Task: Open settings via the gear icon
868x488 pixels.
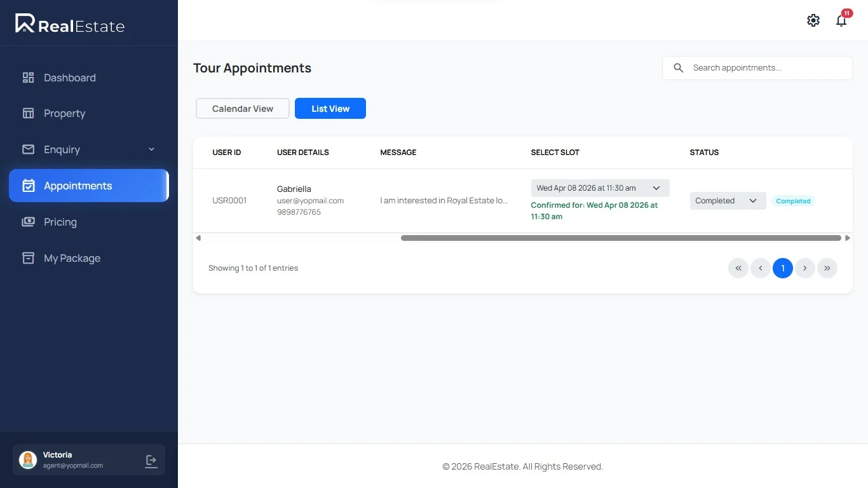Action: point(813,20)
